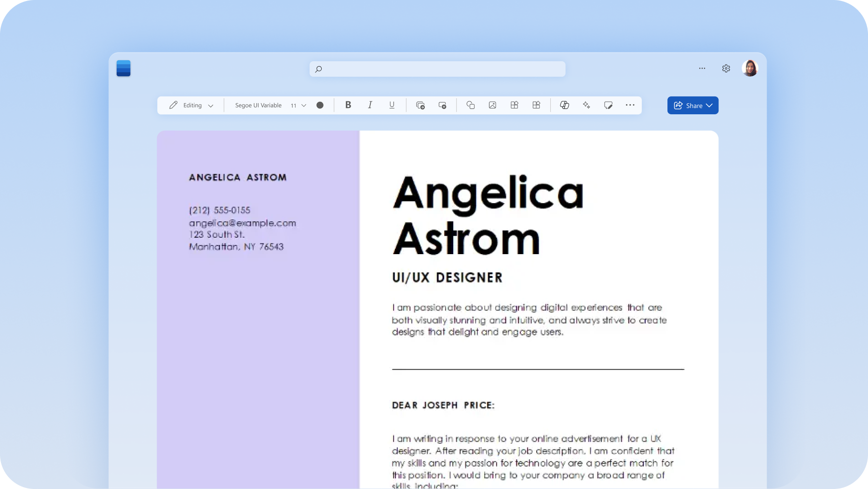Open Settings via the gear icon
Image resolution: width=868 pixels, height=489 pixels.
(x=726, y=68)
